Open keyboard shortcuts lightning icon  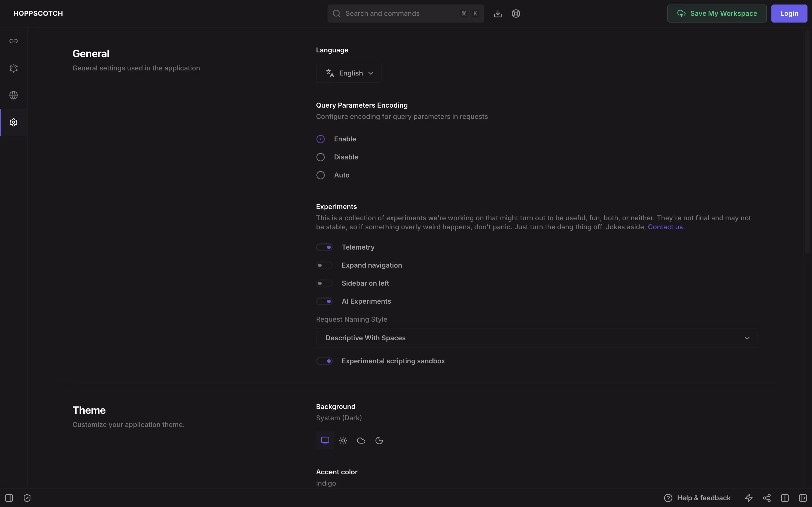(x=749, y=498)
